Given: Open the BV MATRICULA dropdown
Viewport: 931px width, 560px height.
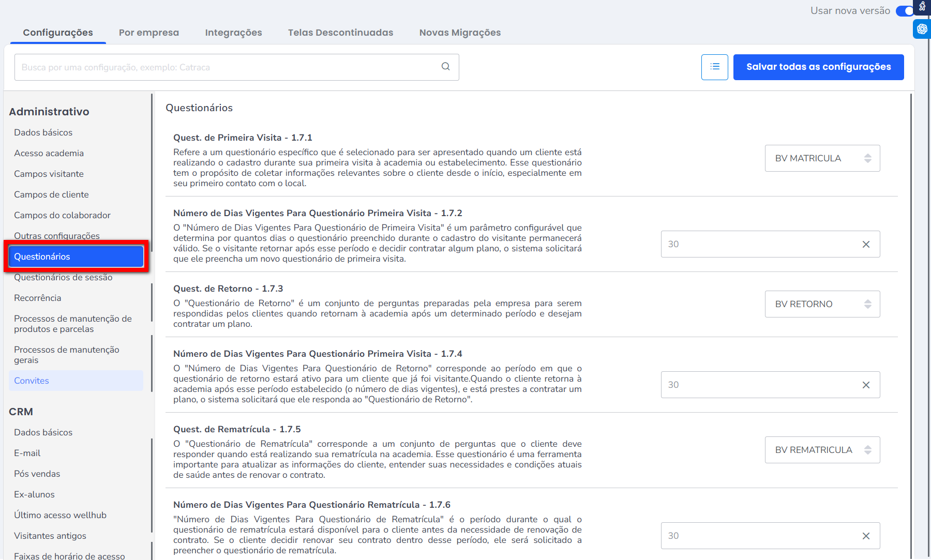Looking at the screenshot, I should [822, 158].
